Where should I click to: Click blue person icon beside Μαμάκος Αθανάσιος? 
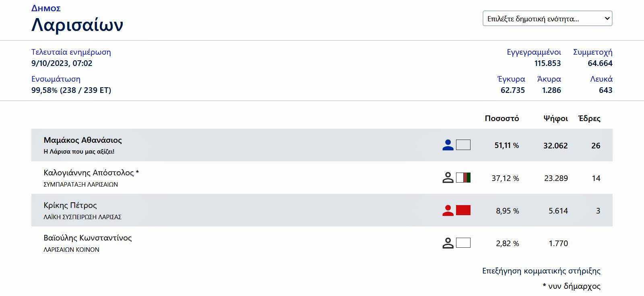[448, 145]
